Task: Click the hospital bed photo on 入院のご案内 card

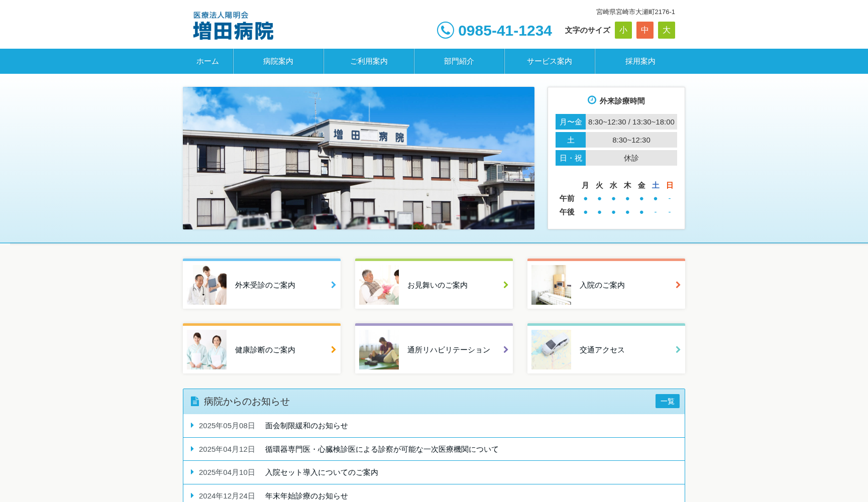Action: 551,284
